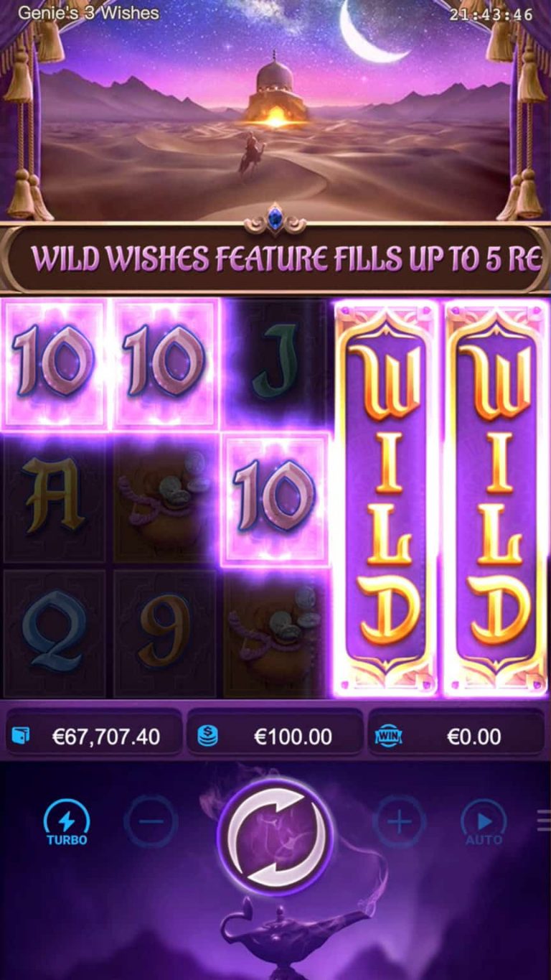
Task: Decrease bet with minus button
Action: [149, 821]
